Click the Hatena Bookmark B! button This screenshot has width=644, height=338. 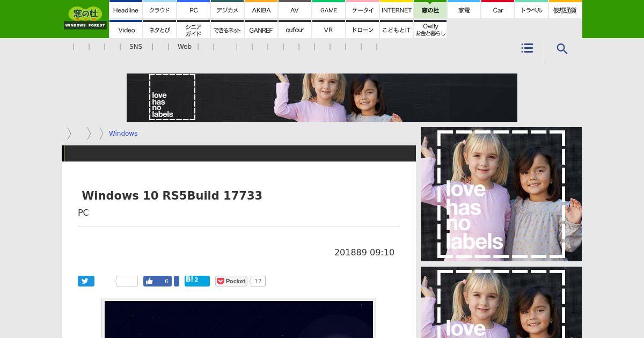(197, 281)
